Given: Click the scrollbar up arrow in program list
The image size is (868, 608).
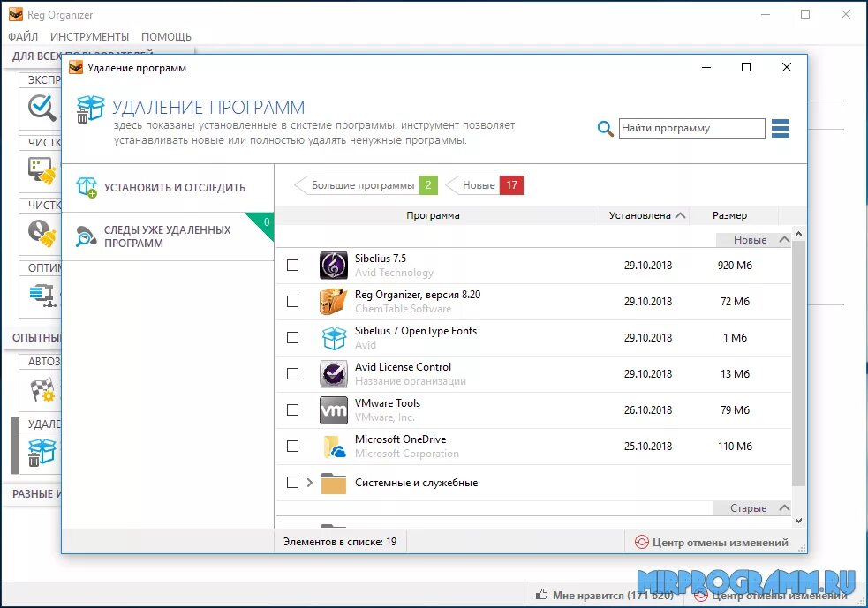Looking at the screenshot, I should point(798,234).
